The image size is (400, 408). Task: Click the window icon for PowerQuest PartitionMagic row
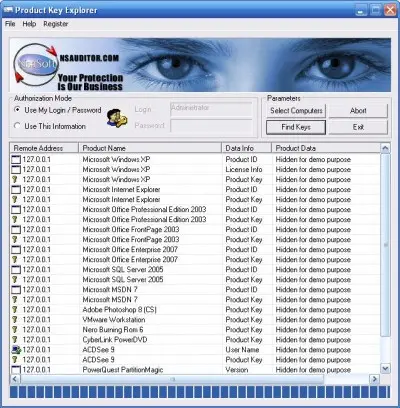(16, 369)
